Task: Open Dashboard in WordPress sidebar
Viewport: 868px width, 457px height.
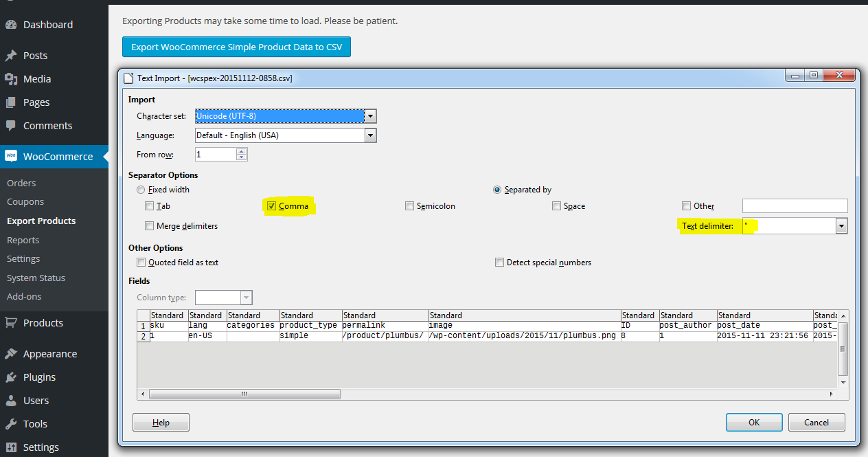Action: 47,25
